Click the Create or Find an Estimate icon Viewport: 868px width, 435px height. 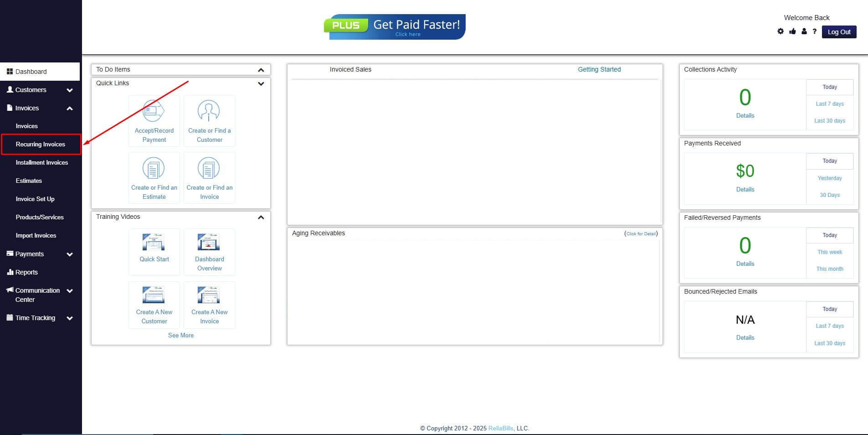(154, 168)
